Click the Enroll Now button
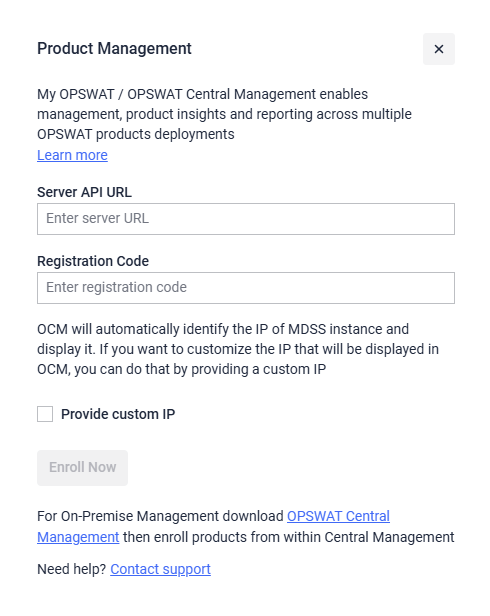 click(x=82, y=468)
